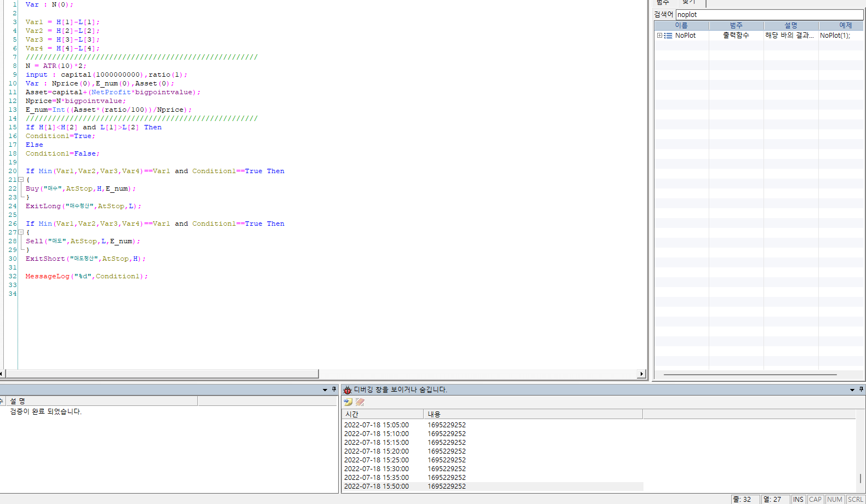Screen dimensions: 866x504
Task: Click the list icon beside the NoPlot entry
Action: coord(668,36)
